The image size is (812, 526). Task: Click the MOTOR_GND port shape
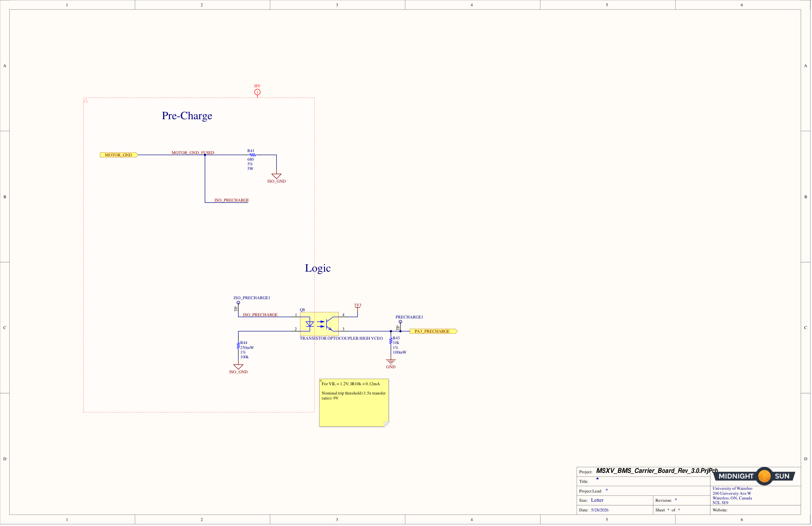(119, 155)
